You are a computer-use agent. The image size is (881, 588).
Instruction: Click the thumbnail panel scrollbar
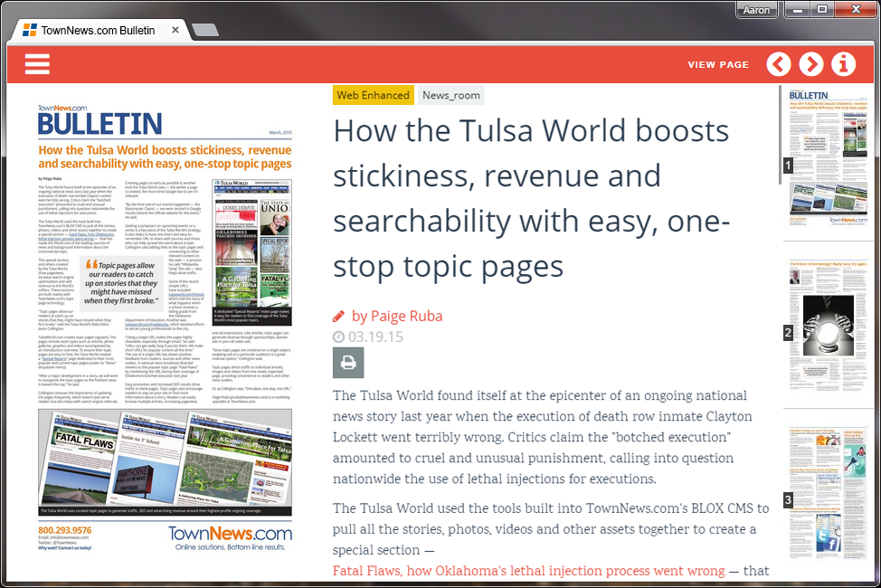pyautogui.click(x=780, y=135)
